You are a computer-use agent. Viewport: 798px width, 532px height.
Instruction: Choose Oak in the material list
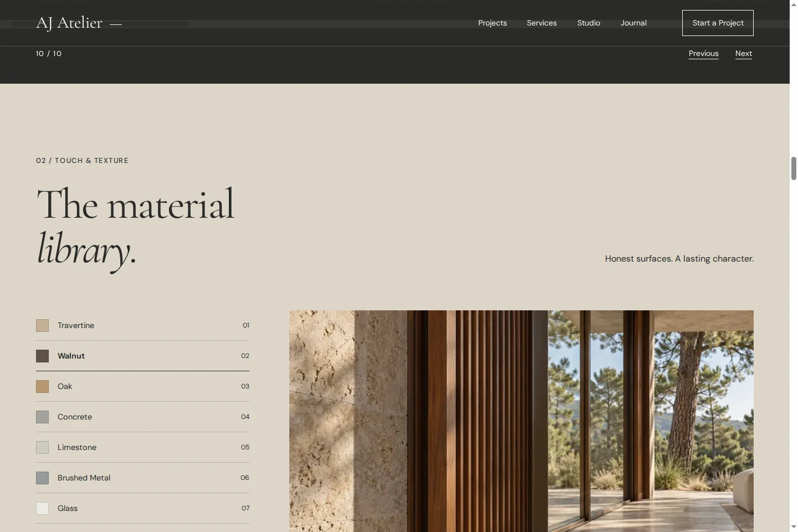pyautogui.click(x=142, y=386)
